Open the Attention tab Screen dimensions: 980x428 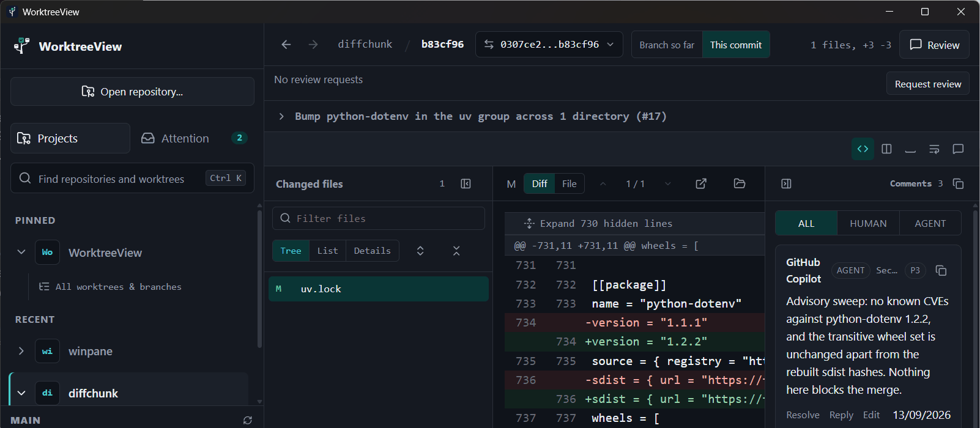(x=193, y=138)
